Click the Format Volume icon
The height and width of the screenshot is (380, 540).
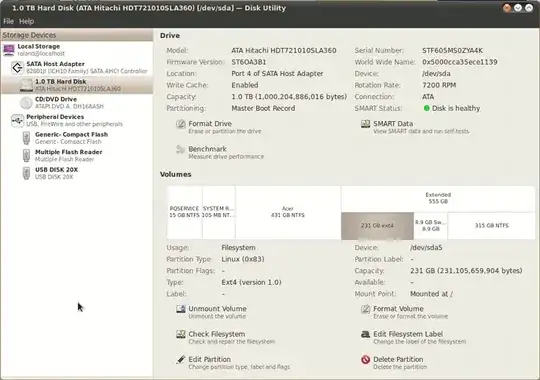[x=365, y=309]
